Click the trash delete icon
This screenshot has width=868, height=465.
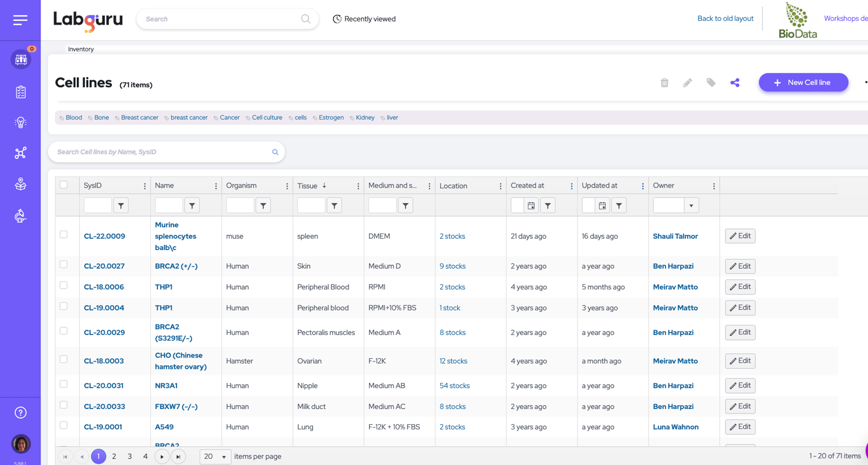pyautogui.click(x=665, y=83)
